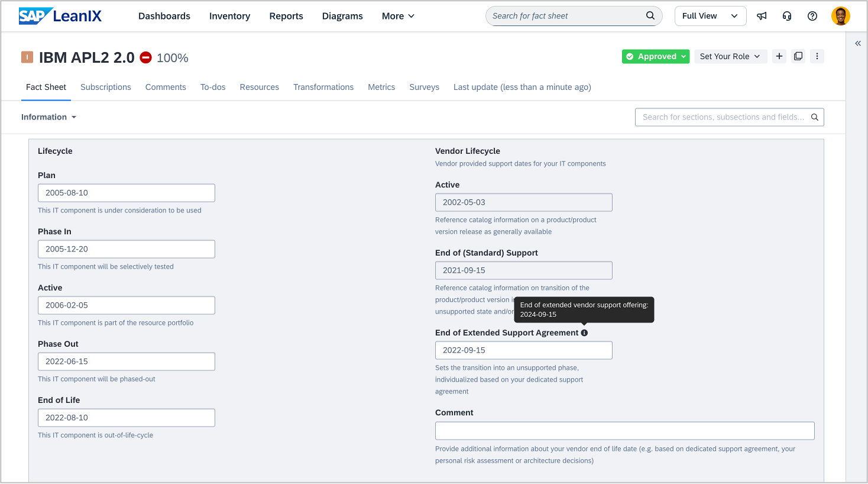Click Vendor Active date field 2002-05-03
868x484 pixels.
(524, 202)
